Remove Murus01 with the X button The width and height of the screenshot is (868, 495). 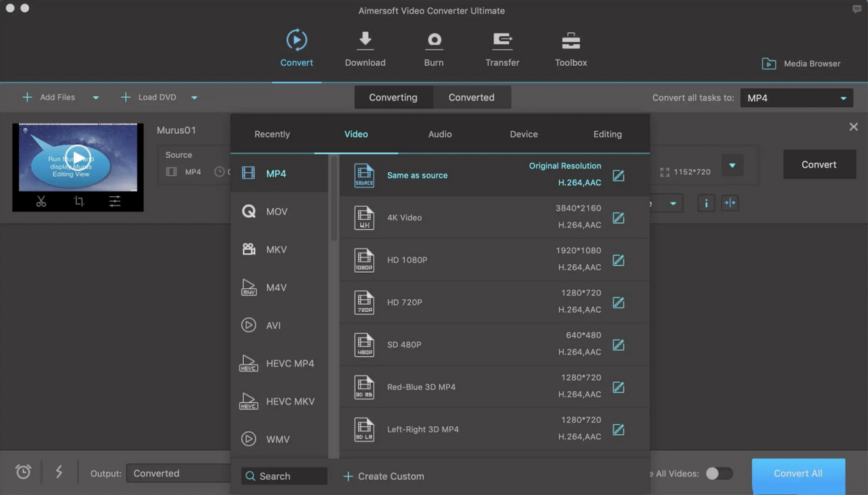tap(854, 127)
